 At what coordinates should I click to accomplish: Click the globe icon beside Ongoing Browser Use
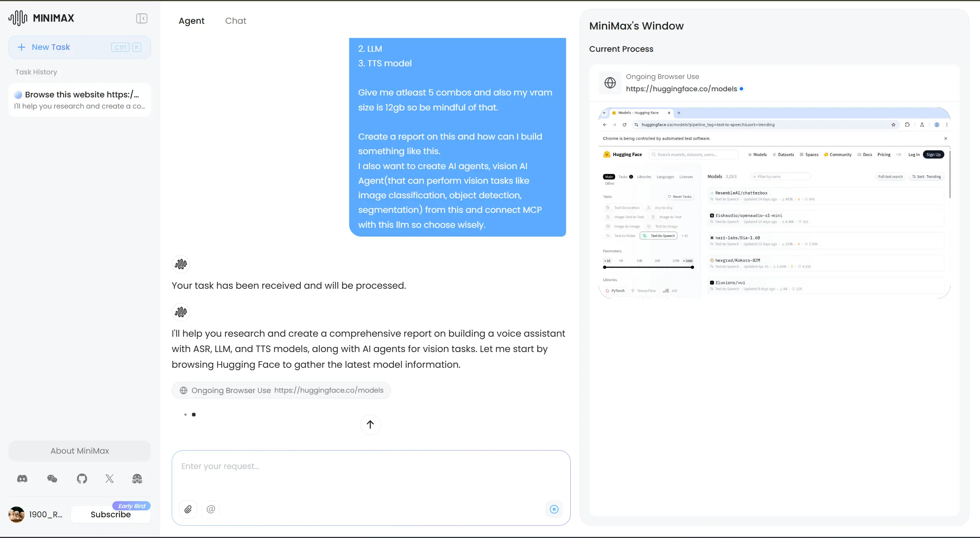tap(610, 83)
